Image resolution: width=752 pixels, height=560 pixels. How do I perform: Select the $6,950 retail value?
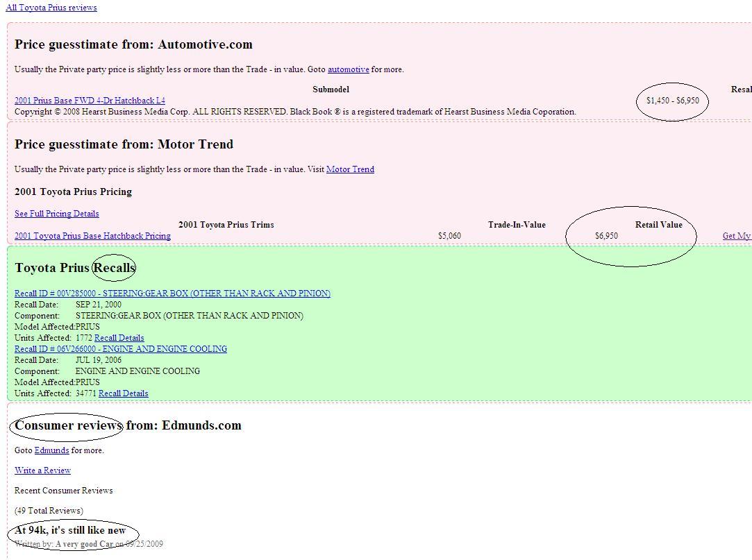tap(606, 235)
